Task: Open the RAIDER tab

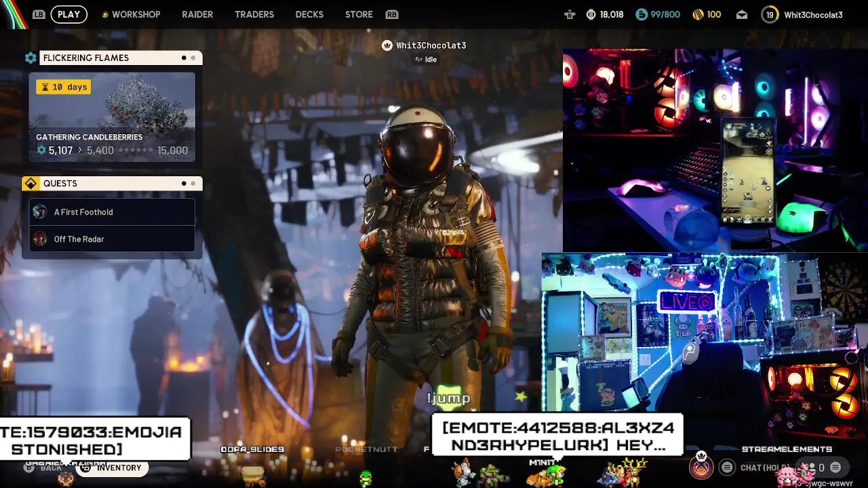Action: tap(197, 14)
